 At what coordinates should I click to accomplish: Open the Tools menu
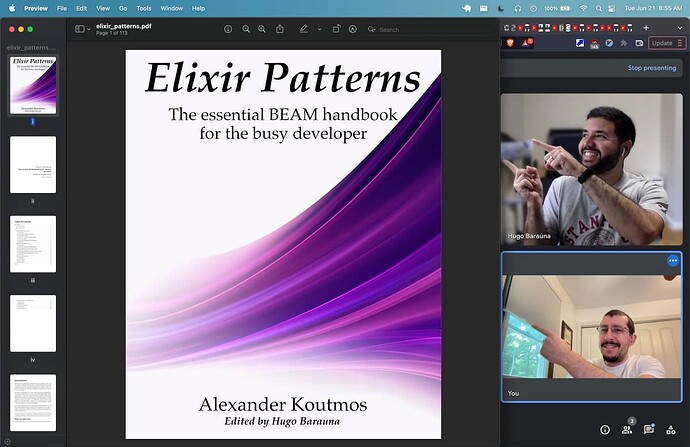pos(143,8)
